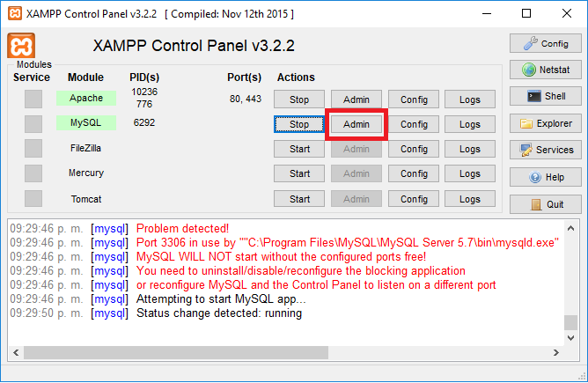Image resolution: width=588 pixels, height=383 pixels.
Task: Minimize the XAMPP window
Action: tap(487, 13)
